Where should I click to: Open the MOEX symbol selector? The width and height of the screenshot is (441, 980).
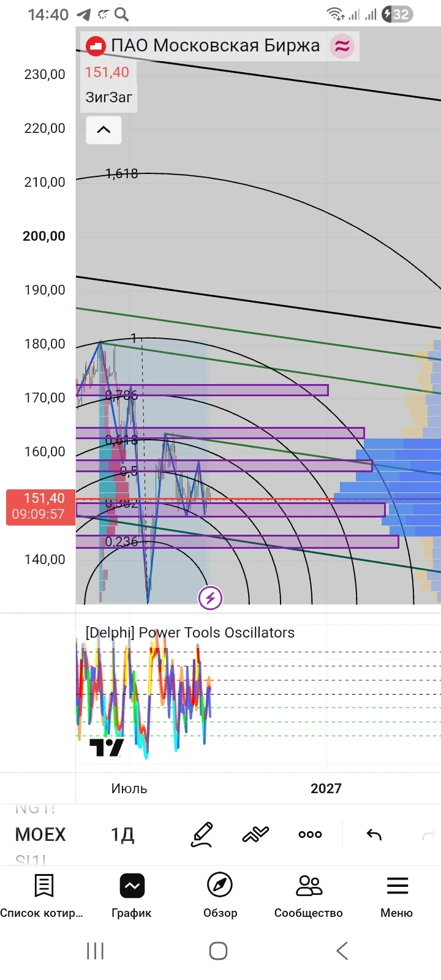point(40,834)
